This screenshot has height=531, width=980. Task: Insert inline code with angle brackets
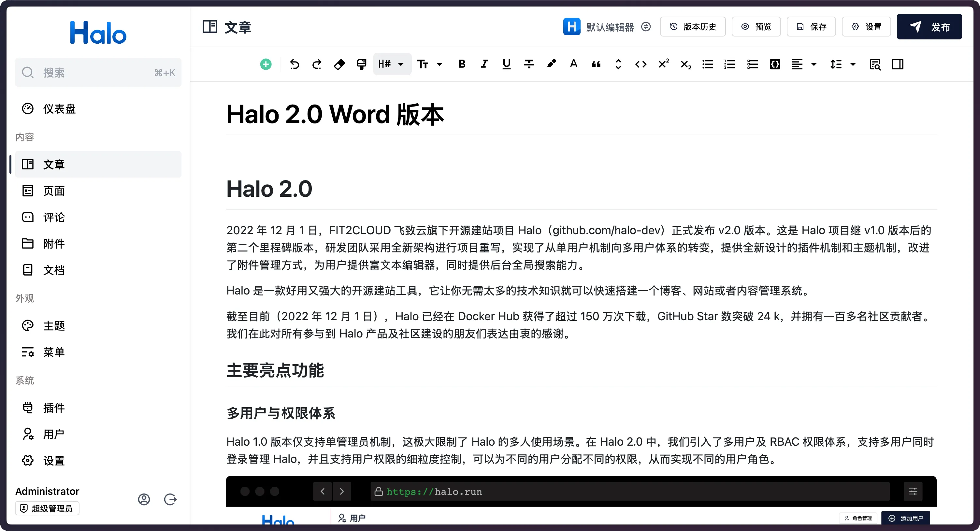(x=641, y=64)
